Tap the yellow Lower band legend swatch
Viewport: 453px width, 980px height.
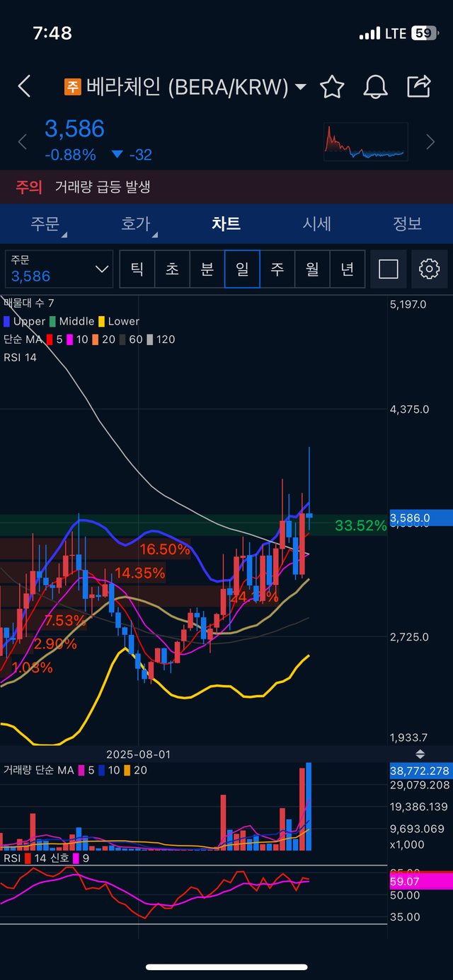tap(102, 321)
